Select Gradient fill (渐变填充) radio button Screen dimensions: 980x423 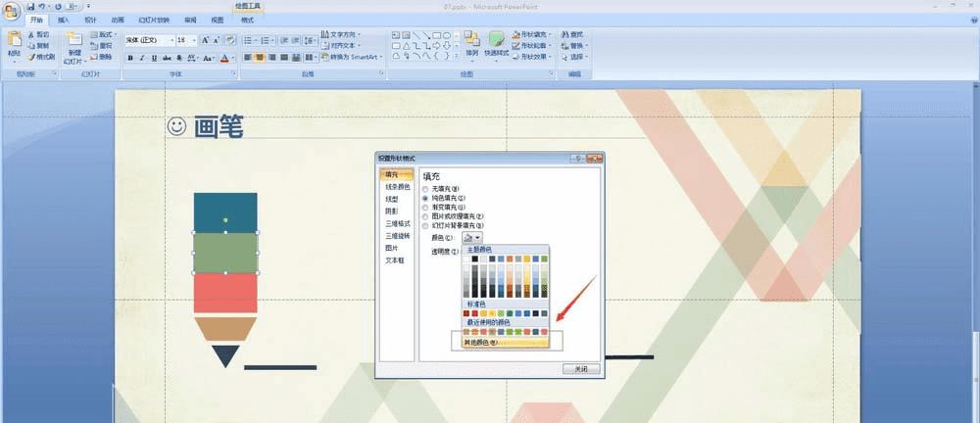[425, 207]
